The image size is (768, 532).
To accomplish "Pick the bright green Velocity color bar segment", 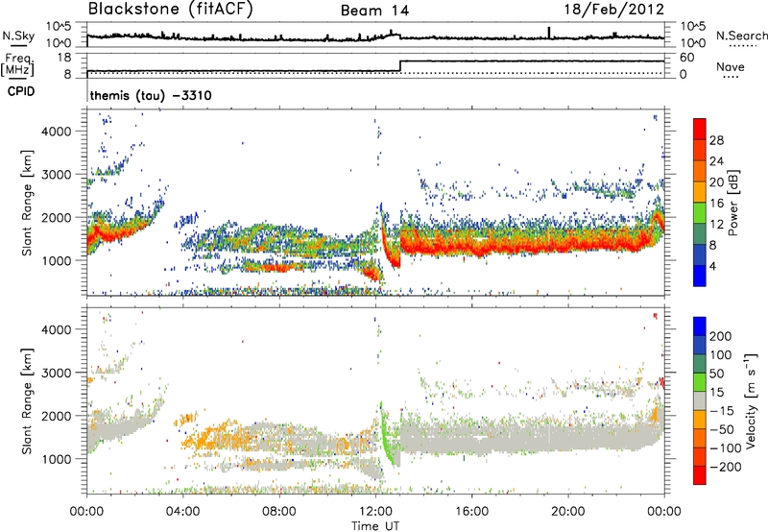I will tap(700, 382).
